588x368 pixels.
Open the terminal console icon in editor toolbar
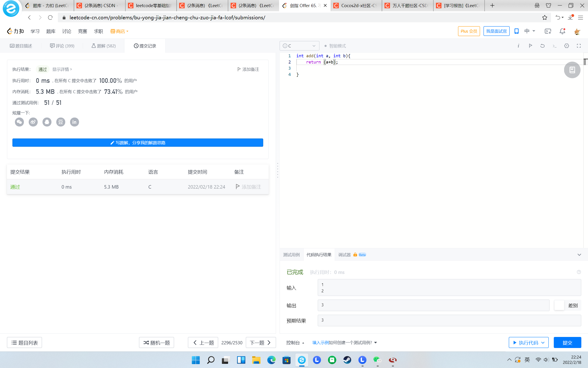click(x=554, y=46)
